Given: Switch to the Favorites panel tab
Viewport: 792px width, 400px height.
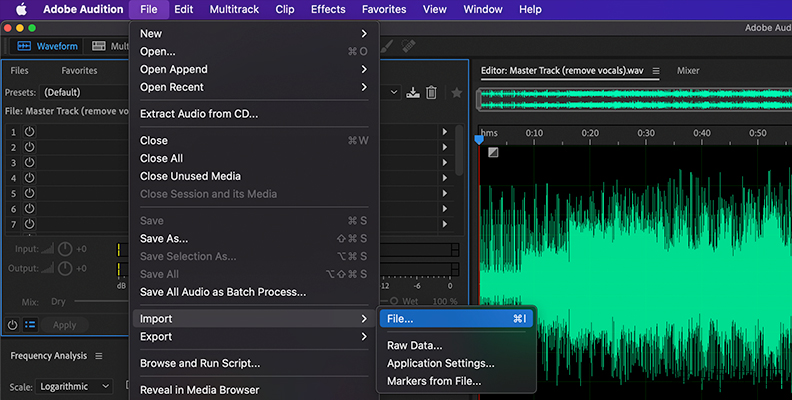Looking at the screenshot, I should click(x=79, y=71).
